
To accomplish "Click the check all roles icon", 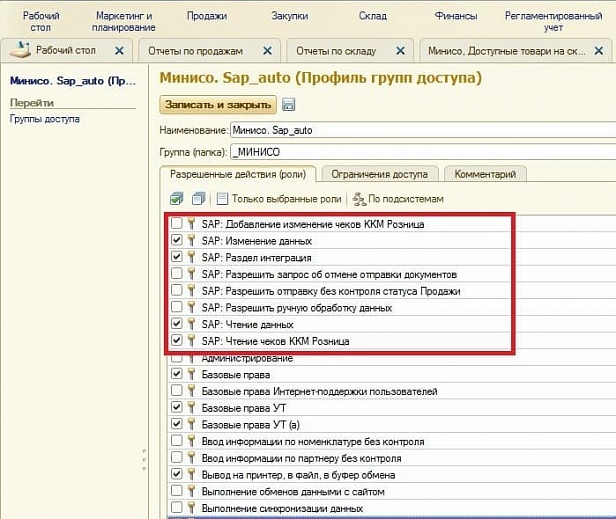I will pos(177,199).
